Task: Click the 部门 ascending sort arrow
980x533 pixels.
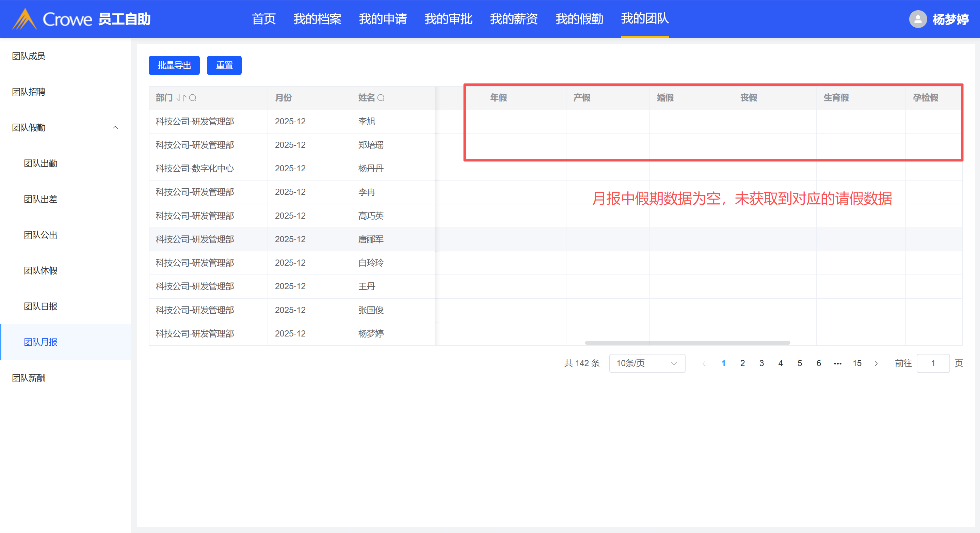Action: point(184,98)
